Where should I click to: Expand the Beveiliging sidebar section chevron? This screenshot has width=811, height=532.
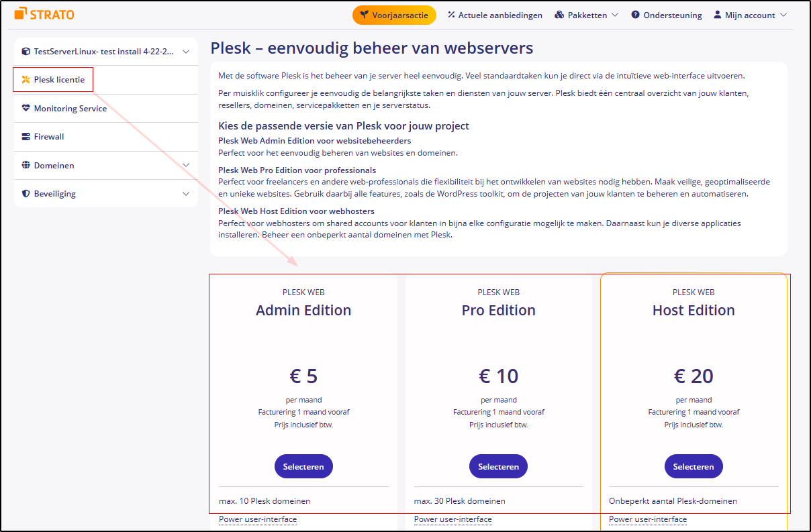[186, 194]
